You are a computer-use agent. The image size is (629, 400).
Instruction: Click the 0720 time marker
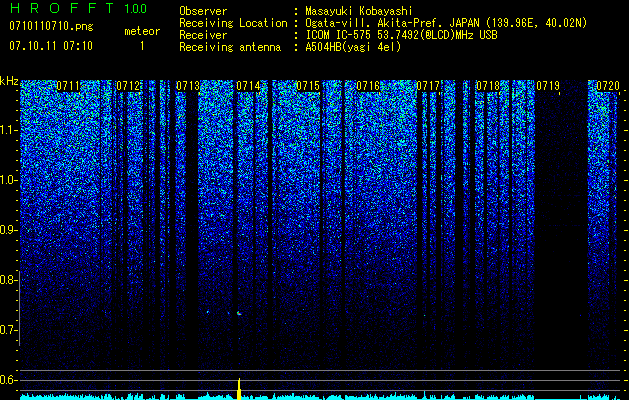(x=608, y=86)
